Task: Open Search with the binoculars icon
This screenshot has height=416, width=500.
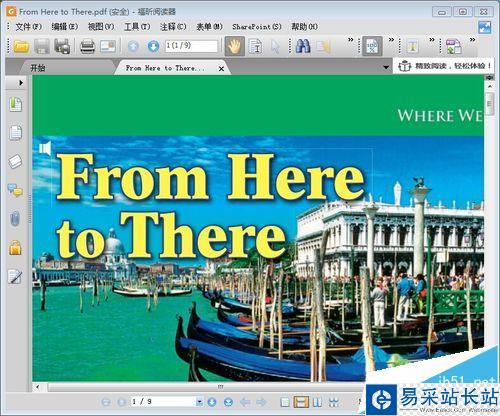Action: pyautogui.click(x=303, y=46)
